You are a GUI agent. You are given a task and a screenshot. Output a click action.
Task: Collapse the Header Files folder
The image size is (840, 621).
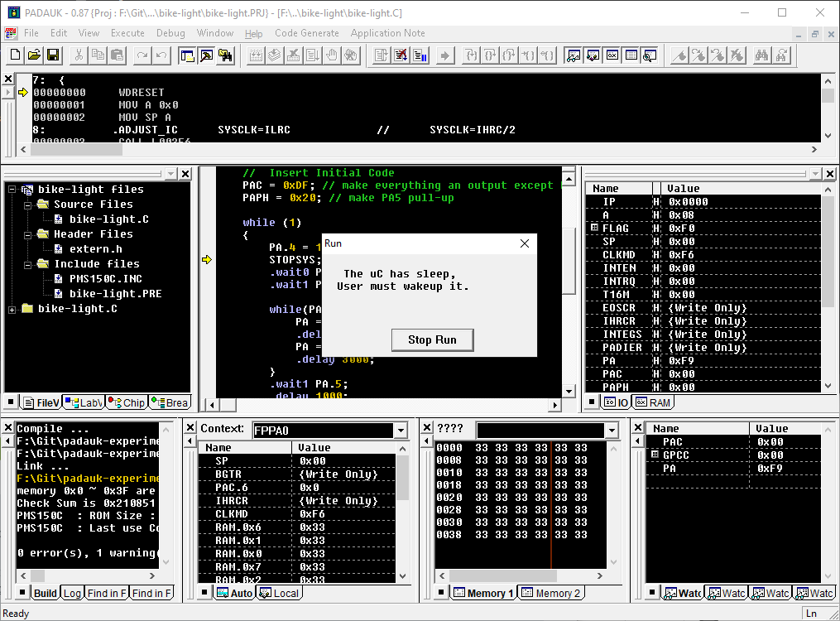coord(28,234)
